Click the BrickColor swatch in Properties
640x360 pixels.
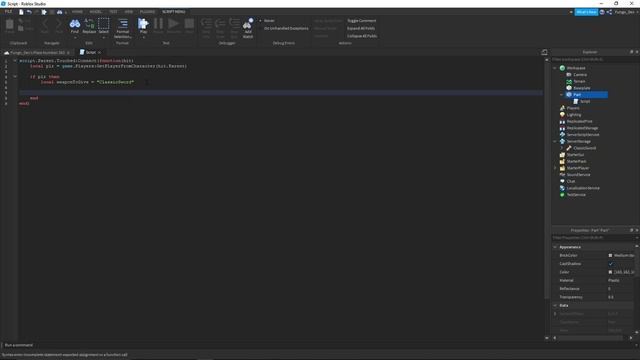(610, 256)
